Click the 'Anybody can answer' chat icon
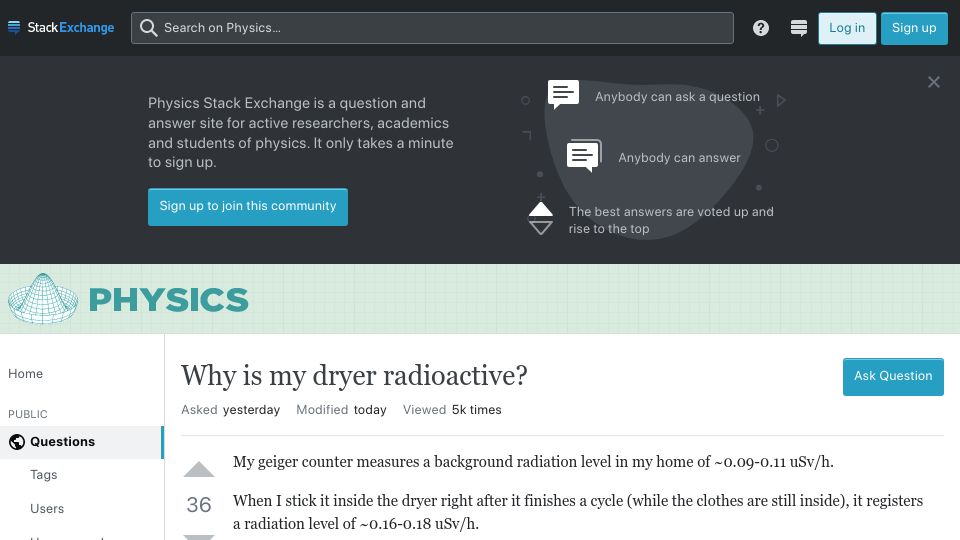 pos(584,156)
